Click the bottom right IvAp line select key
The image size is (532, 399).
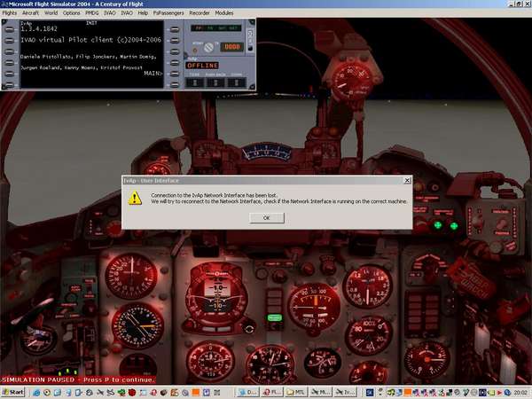[175, 85]
